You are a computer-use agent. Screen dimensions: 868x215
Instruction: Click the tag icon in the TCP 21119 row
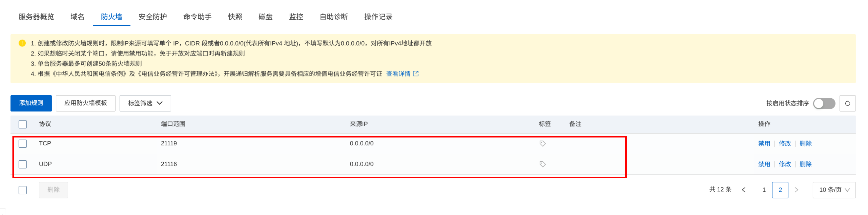click(542, 144)
